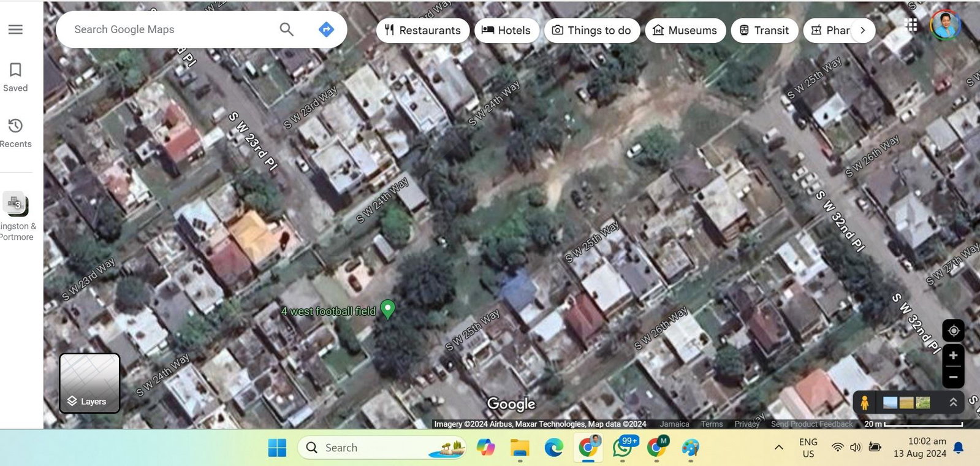Open the Jamaica region link

tap(674, 424)
